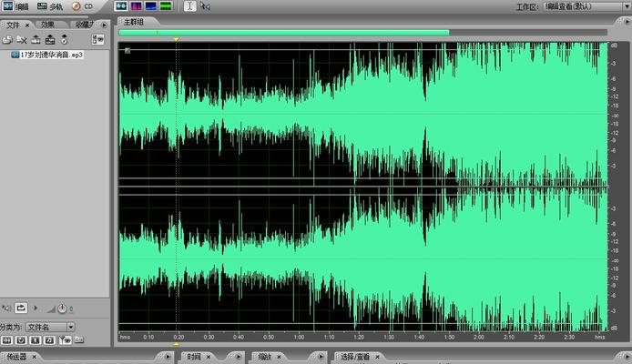Switch to Edit view mode button
The width and height of the screenshot is (632, 364).
[x=15, y=6]
